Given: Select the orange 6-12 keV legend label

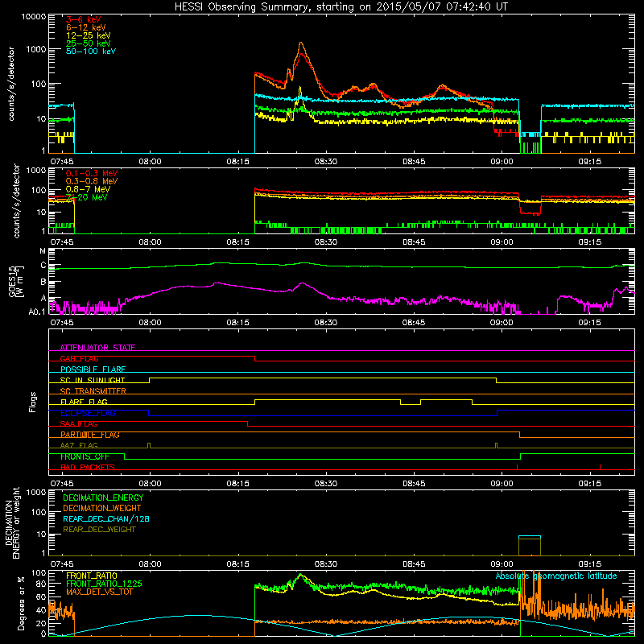Looking at the screenshot, I should pos(86,27).
